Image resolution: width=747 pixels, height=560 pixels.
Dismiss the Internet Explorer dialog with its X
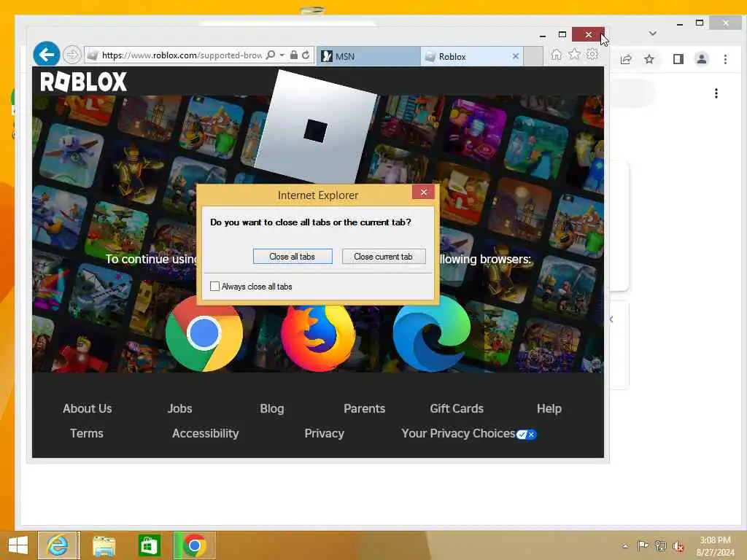click(x=424, y=192)
